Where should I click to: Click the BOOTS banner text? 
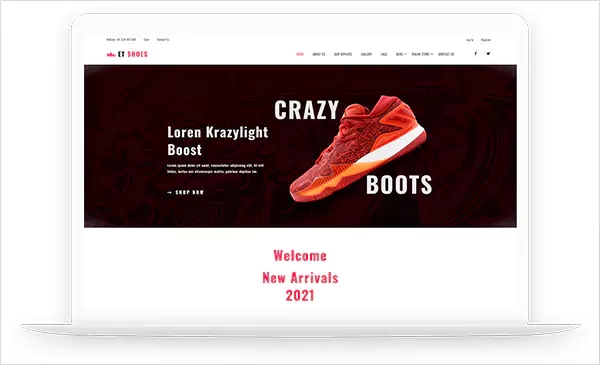pos(399,185)
